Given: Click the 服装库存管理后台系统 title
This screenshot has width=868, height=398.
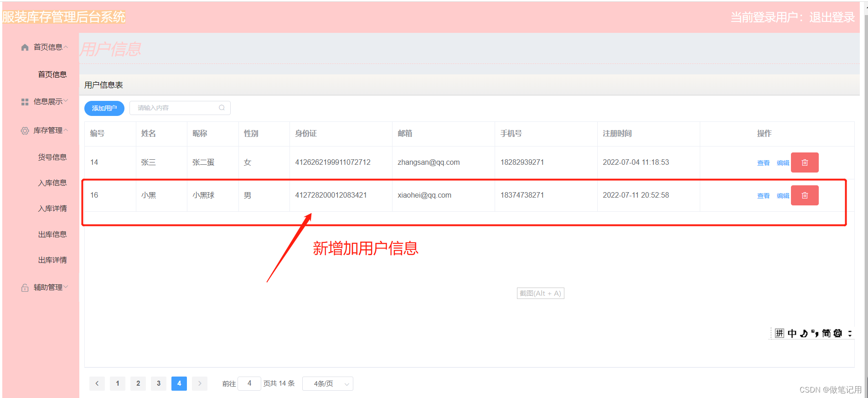Looking at the screenshot, I should (x=64, y=17).
